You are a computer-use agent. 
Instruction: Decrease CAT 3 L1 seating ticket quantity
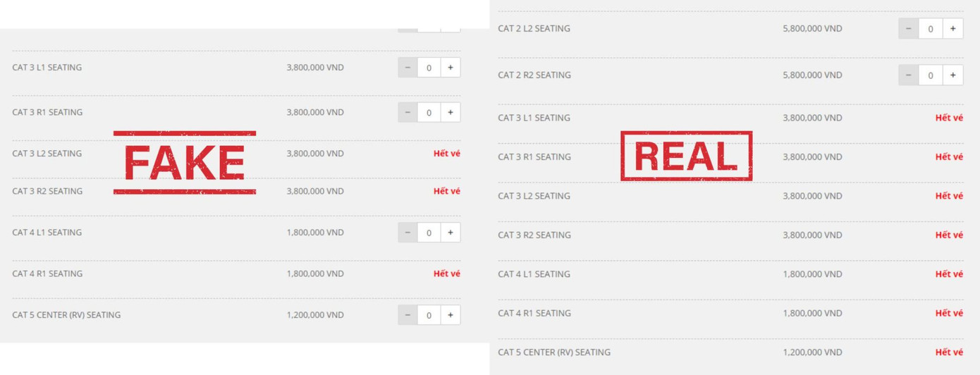point(408,68)
